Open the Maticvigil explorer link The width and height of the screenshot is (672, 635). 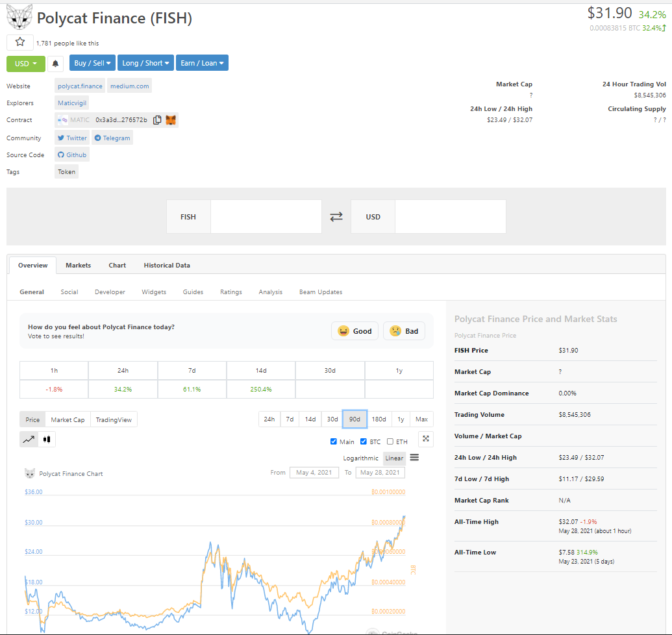click(x=72, y=103)
